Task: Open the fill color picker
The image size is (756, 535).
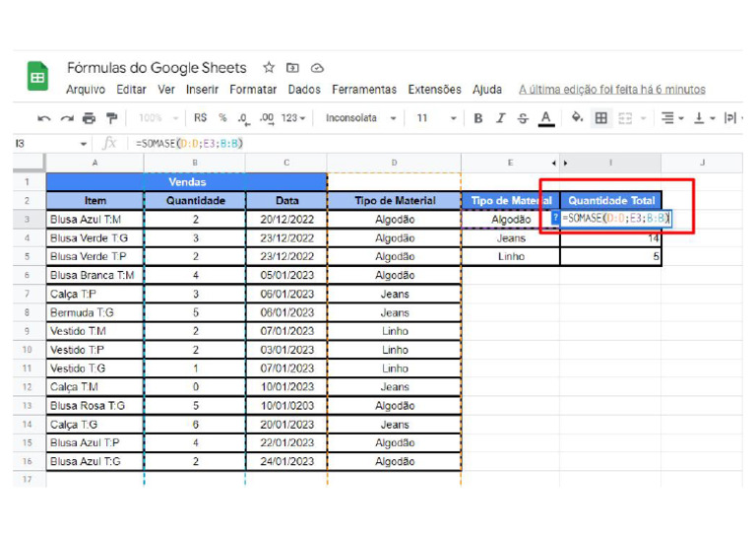Action: [577, 118]
